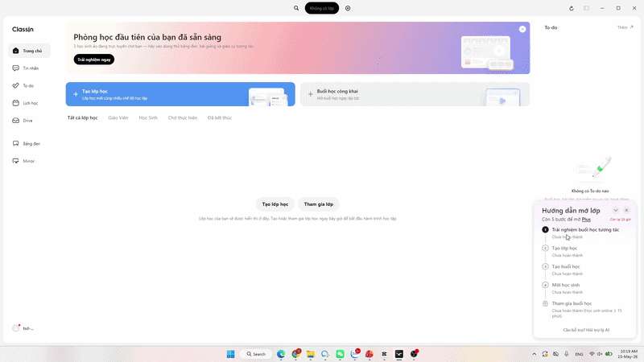Click the Trải nghiệm ngay button
This screenshot has height=362, width=644.
coord(94,60)
